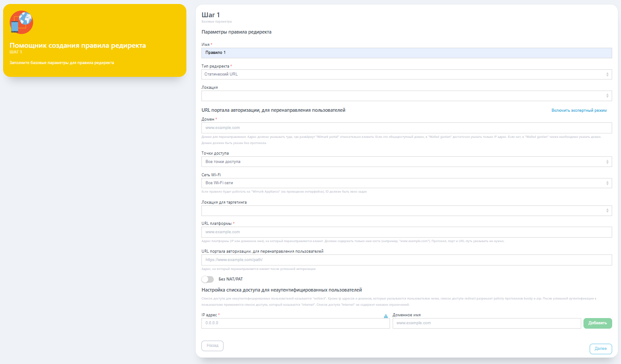Click the Добавить button
Screen dimensions: 621x364
pos(598,323)
